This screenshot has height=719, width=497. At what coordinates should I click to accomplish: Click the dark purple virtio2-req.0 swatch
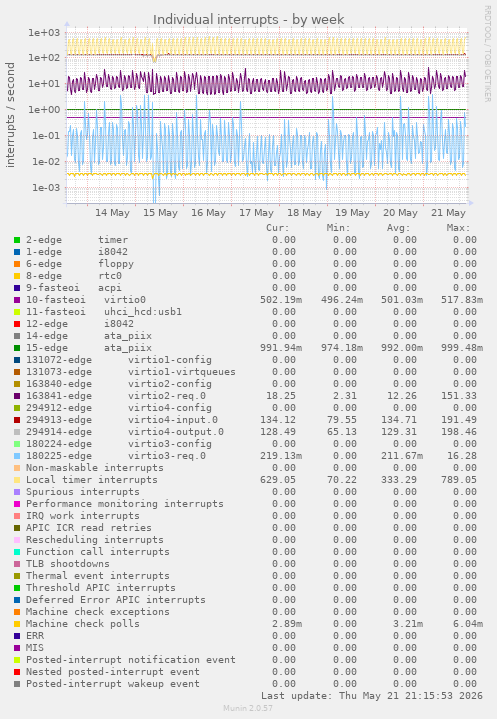(x=17, y=396)
